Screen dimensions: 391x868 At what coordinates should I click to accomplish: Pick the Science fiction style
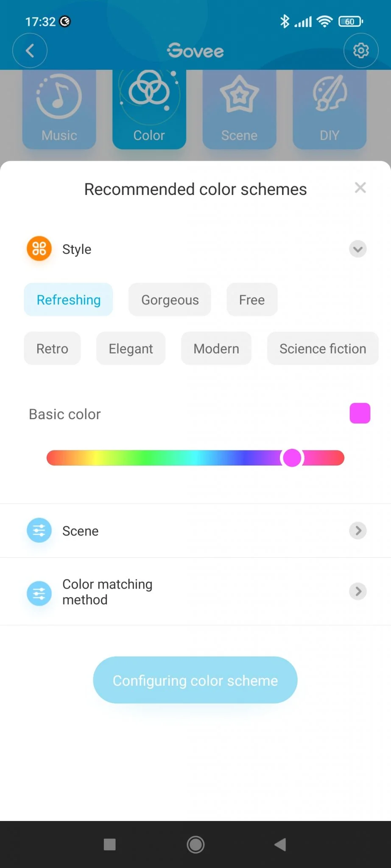[x=323, y=348]
